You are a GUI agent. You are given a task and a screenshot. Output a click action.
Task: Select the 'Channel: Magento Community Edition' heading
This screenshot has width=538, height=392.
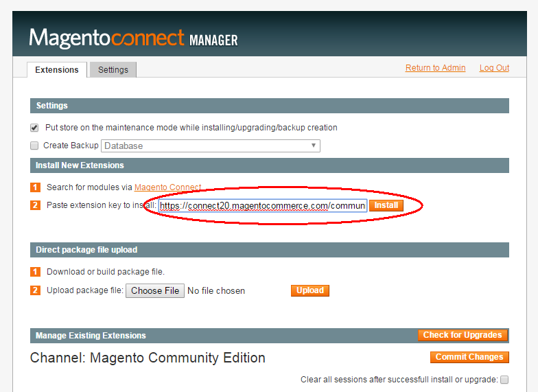[x=148, y=358]
